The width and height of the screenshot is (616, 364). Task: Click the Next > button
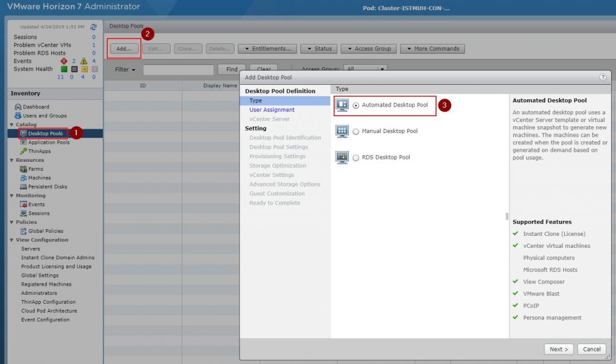[559, 349]
